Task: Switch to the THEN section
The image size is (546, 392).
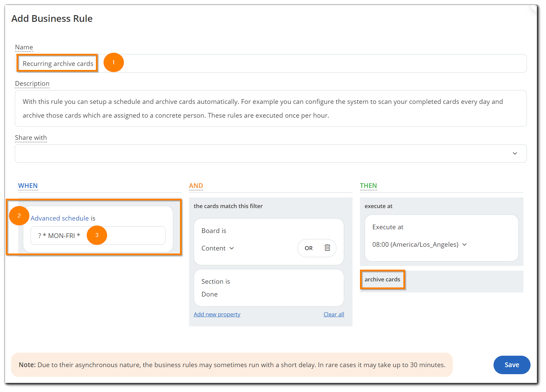Action: 368,185
